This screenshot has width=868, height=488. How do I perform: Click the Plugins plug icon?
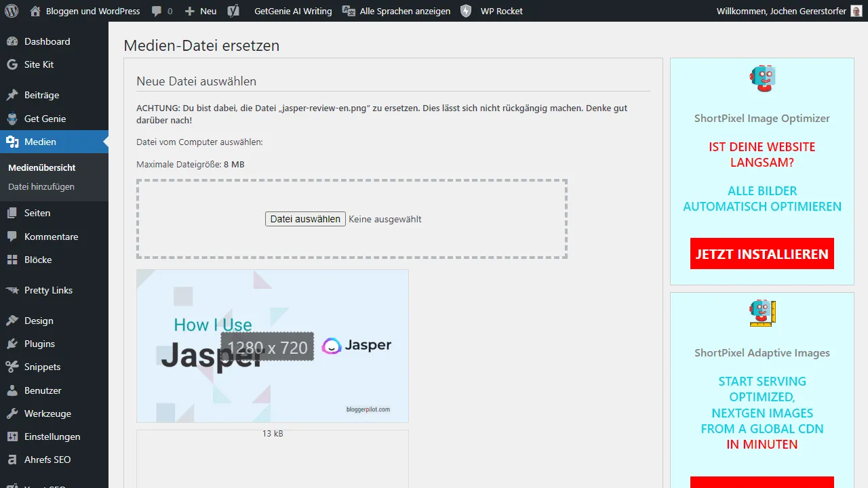coord(12,344)
